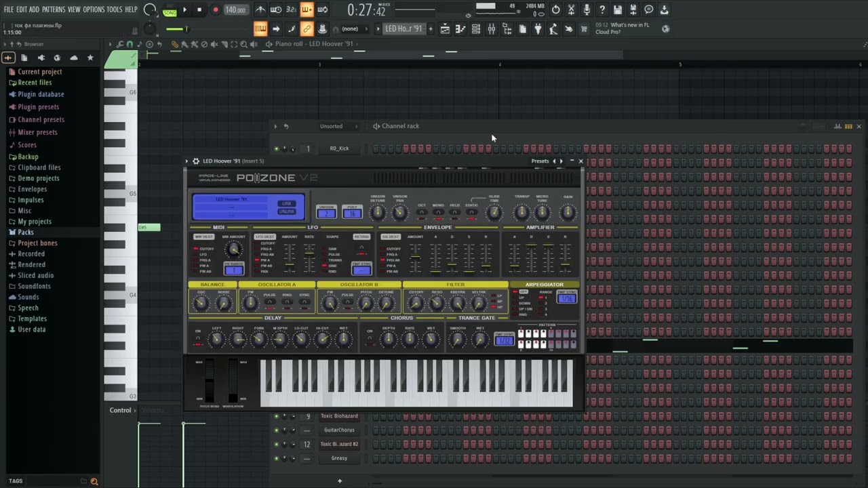Click Presets in PoiZone window header

(540, 161)
